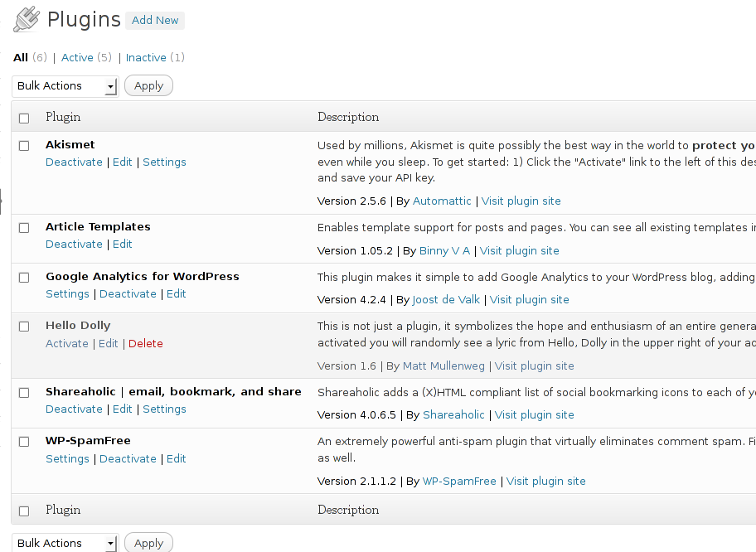Open the top Bulk Actions dropdown

(65, 86)
